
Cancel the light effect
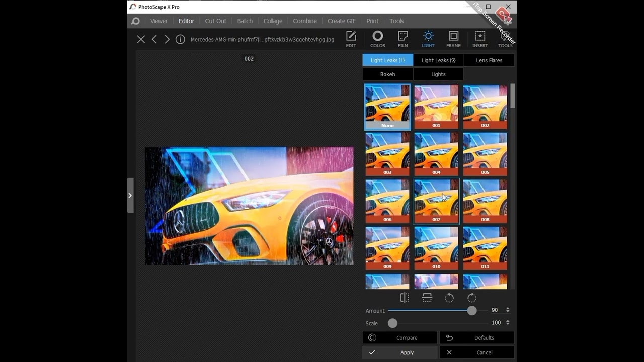coord(477,352)
